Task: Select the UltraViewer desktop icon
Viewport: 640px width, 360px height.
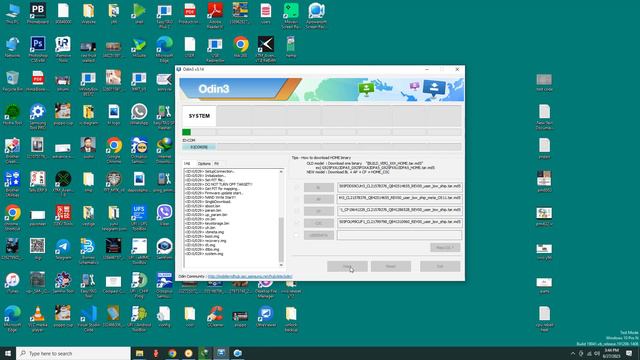Action: (265, 316)
